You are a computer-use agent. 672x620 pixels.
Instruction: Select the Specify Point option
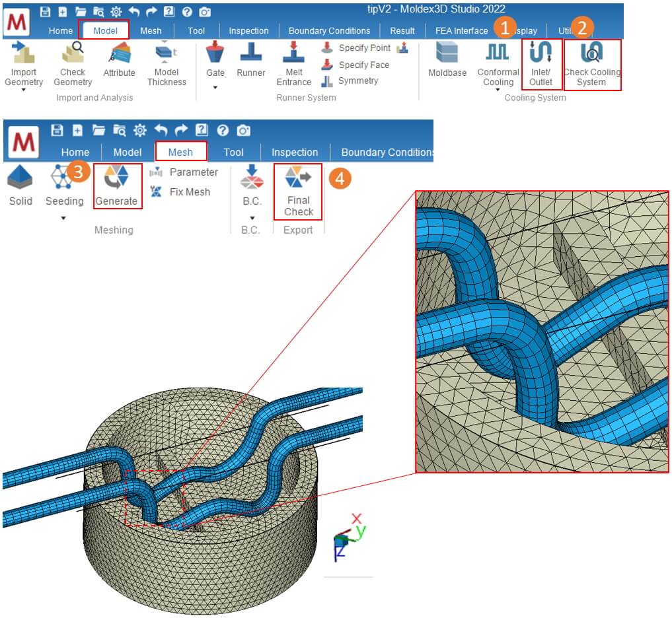pos(356,48)
